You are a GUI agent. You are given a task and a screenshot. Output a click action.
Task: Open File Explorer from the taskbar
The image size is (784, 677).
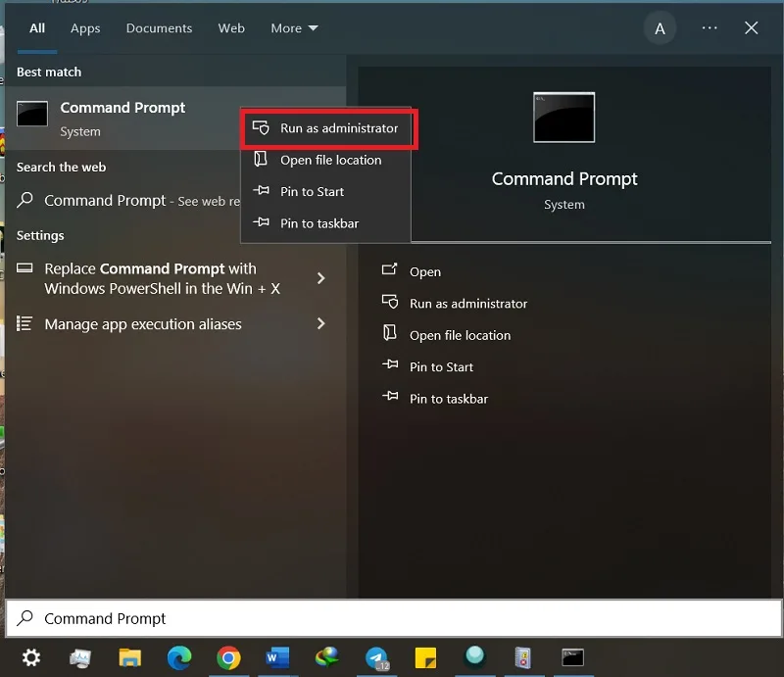pos(129,657)
